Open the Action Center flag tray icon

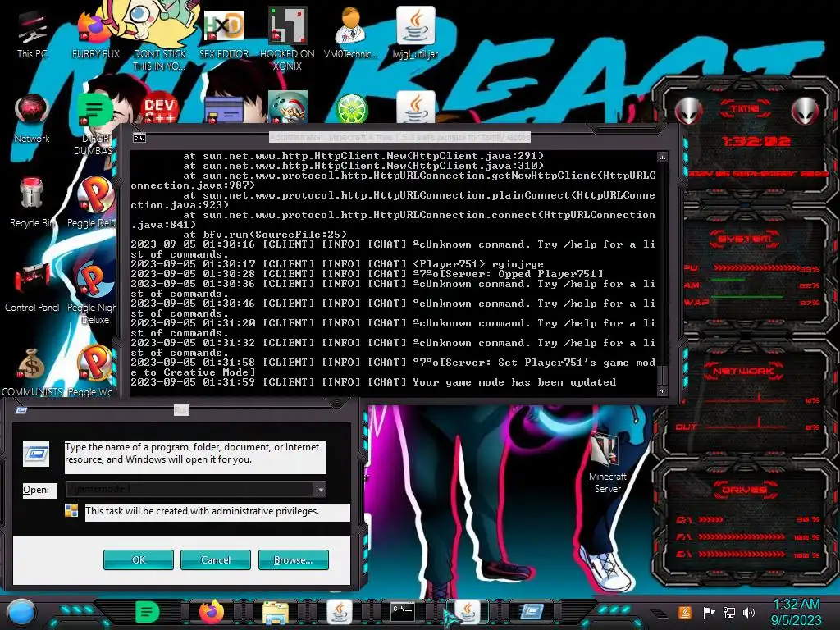click(709, 612)
